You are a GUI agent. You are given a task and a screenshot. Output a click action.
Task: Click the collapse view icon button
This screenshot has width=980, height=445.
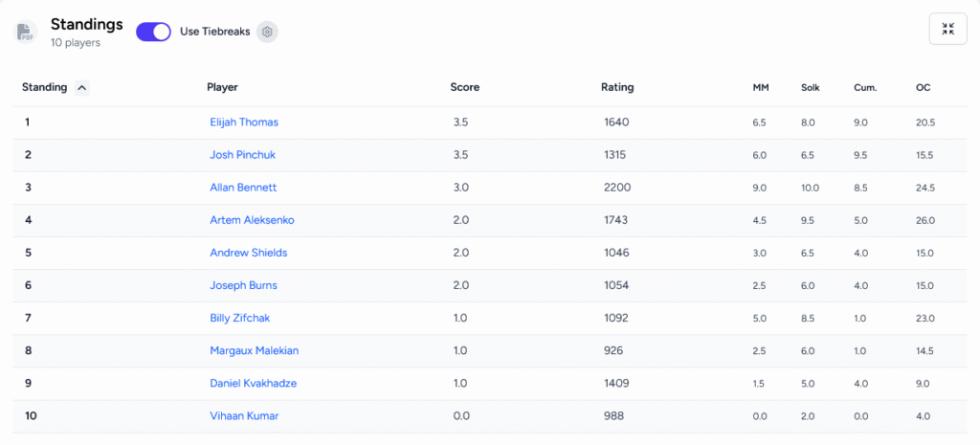click(947, 29)
